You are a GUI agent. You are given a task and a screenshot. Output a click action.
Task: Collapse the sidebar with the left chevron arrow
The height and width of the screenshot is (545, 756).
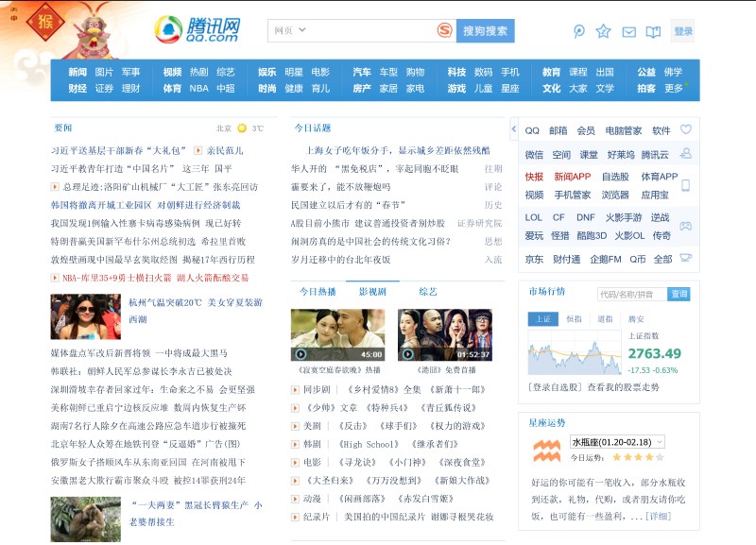point(513,128)
